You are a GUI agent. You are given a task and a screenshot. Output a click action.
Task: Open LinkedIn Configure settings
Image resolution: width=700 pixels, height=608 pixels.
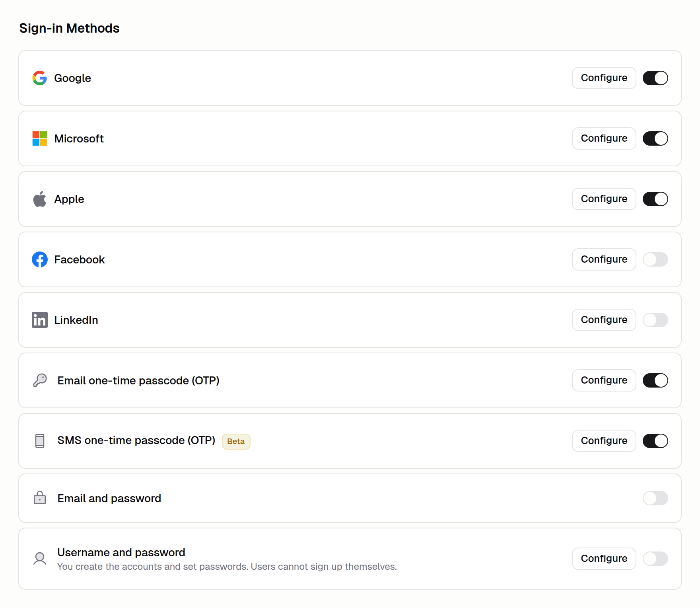(x=604, y=320)
